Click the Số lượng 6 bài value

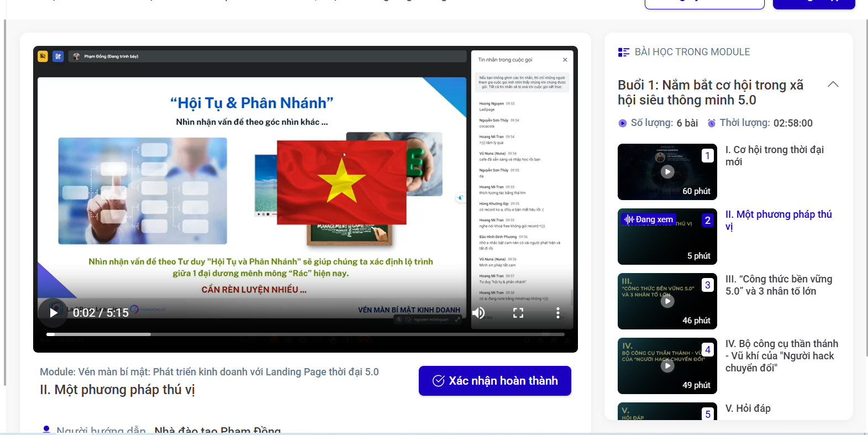click(687, 123)
